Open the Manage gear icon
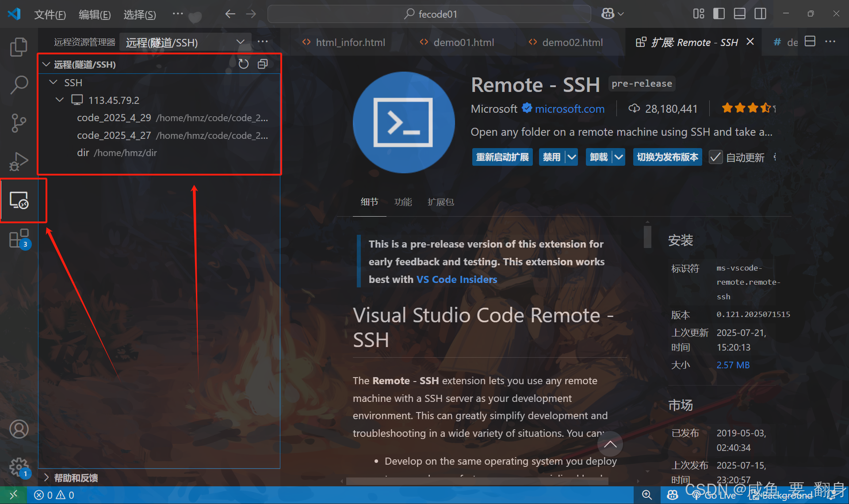 pyautogui.click(x=19, y=467)
